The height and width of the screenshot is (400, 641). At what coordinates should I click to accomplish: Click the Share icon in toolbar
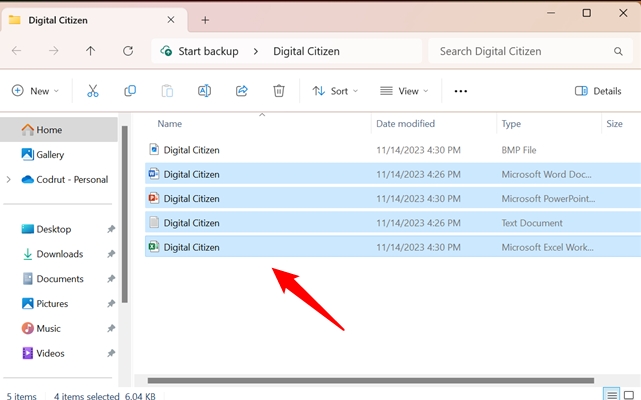[241, 91]
